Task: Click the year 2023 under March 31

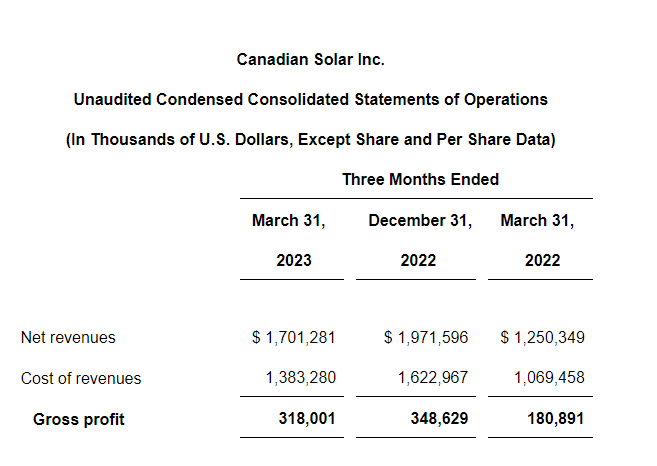Action: 294,260
